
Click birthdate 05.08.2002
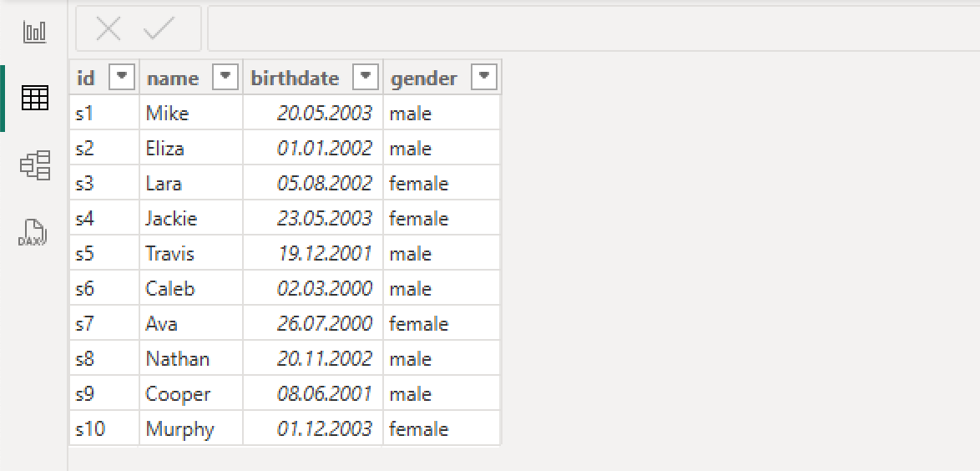point(313,183)
